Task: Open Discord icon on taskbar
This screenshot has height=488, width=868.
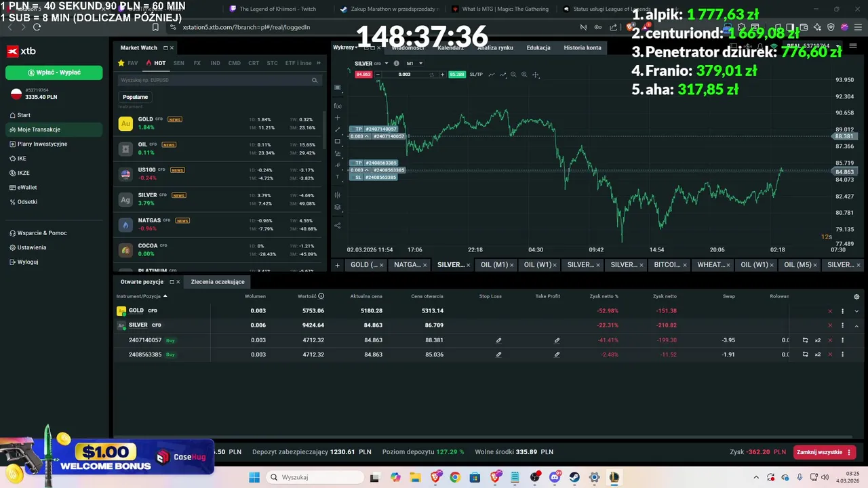Action: [555, 477]
